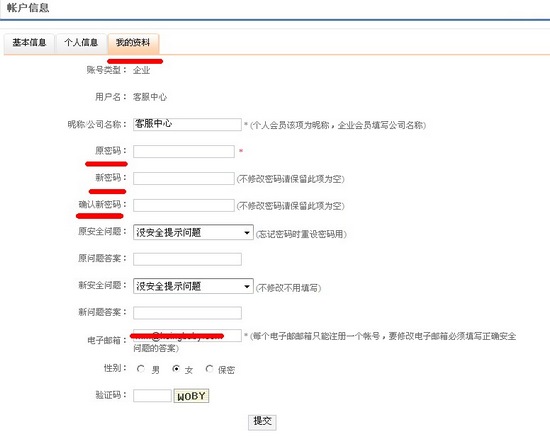Open the 基本信息 tab

click(29, 43)
